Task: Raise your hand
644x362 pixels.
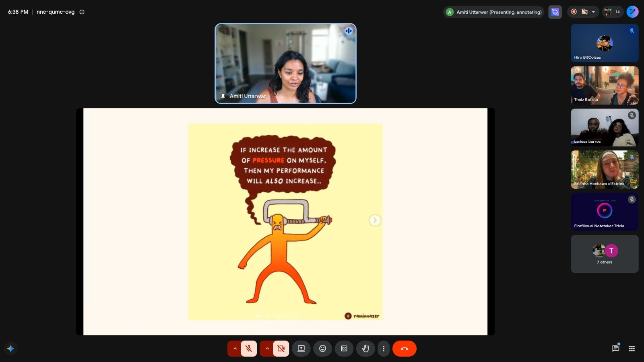Action: pyautogui.click(x=365, y=349)
